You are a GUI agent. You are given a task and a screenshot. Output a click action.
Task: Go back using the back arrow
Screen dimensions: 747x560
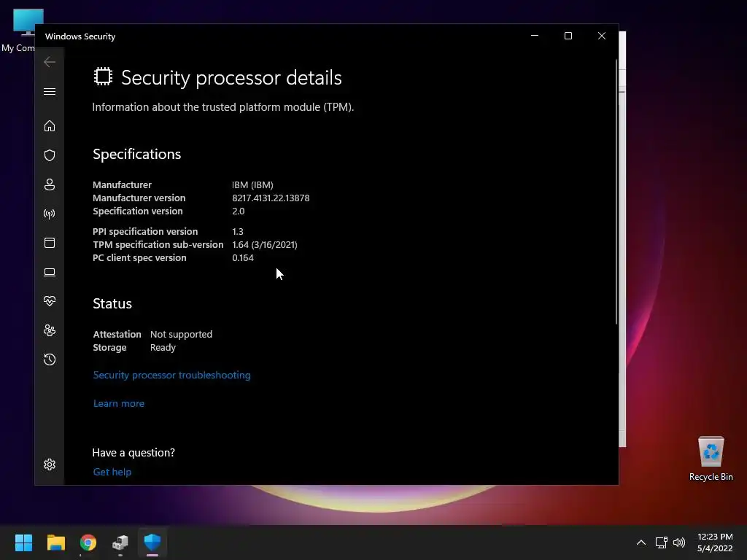coord(50,62)
